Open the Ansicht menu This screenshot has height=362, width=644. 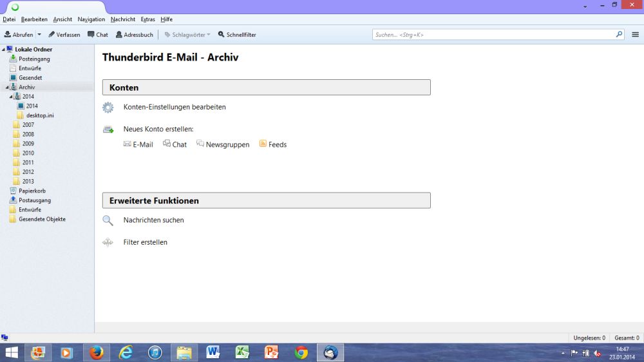tap(62, 19)
